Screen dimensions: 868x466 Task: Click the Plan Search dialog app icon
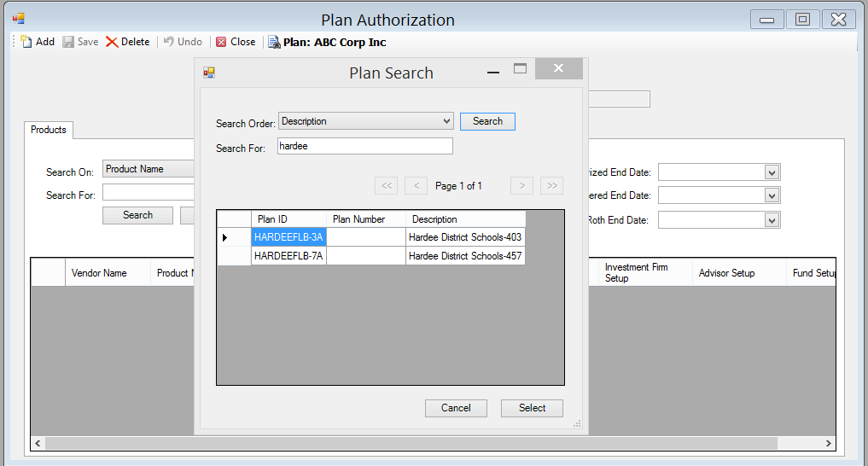[209, 73]
